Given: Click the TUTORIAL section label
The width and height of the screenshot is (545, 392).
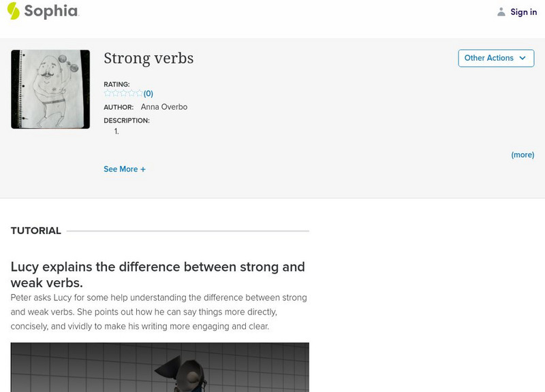Looking at the screenshot, I should [x=36, y=231].
